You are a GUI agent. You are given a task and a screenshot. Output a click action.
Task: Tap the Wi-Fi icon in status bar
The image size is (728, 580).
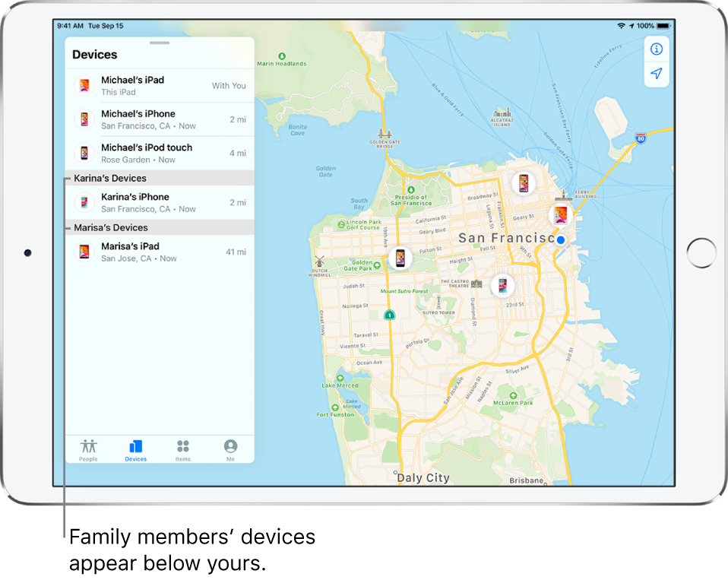621,26
